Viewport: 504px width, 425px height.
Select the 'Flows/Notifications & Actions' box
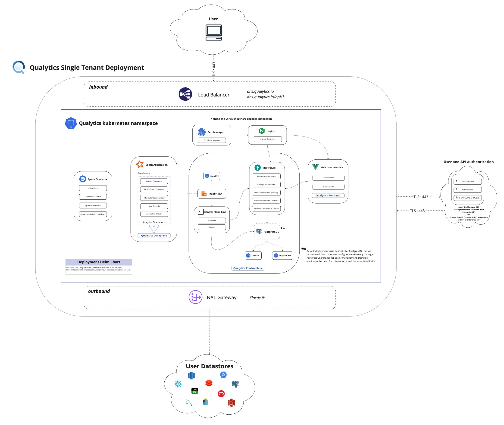tap(266, 200)
